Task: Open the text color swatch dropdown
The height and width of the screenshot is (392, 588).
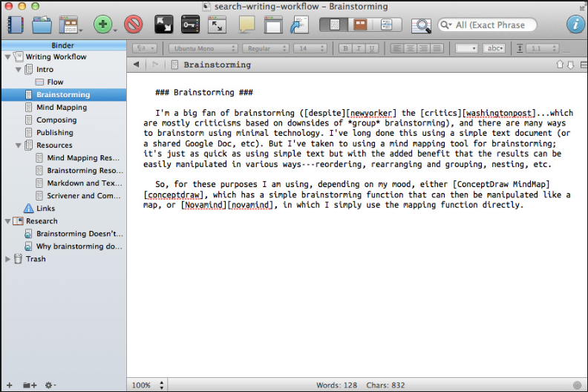Action: click(466, 48)
